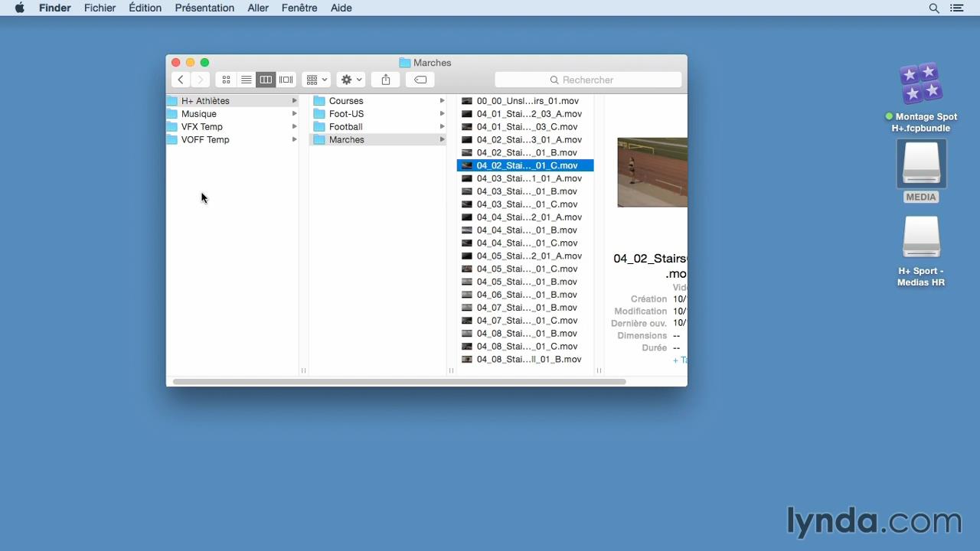Click movie icon of 04_05_Stai…2_01_A.mov

(467, 256)
